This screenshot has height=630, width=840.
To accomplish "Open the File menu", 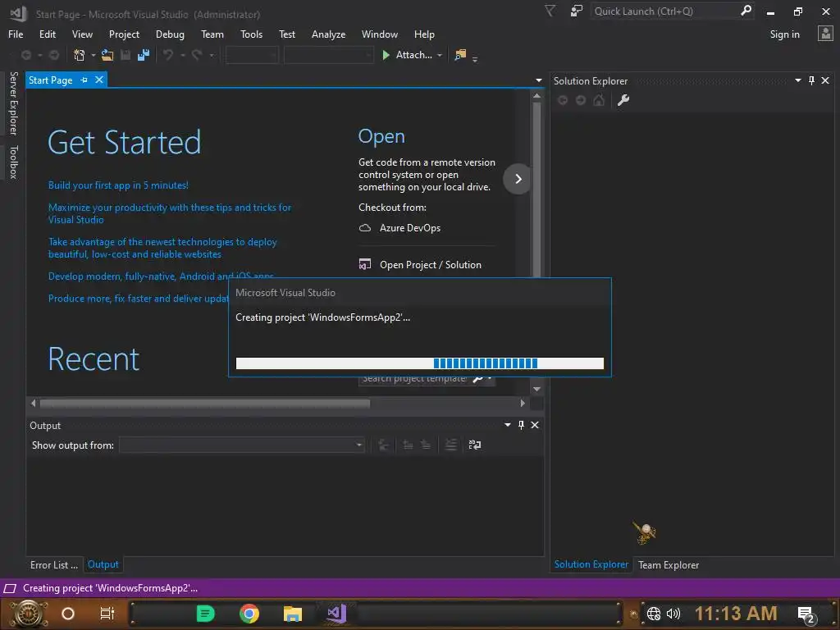I will tap(16, 34).
